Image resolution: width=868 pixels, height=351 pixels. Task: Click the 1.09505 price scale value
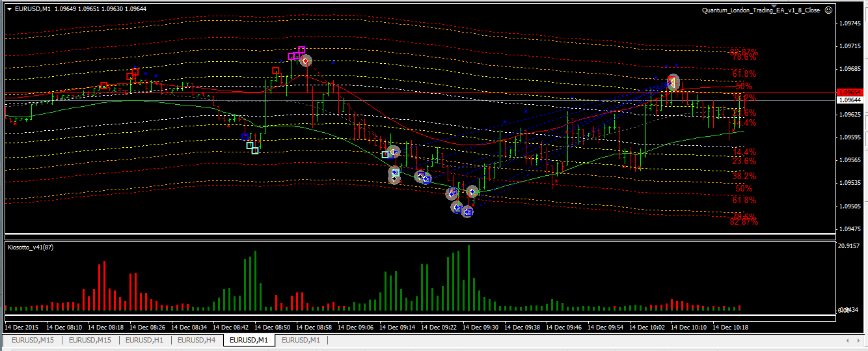coord(851,206)
